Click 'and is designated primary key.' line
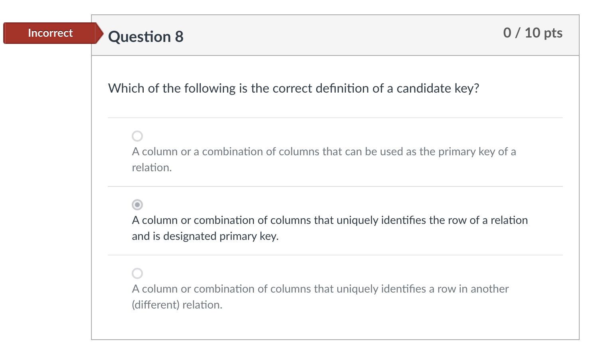This screenshot has width=602, height=364. (205, 236)
